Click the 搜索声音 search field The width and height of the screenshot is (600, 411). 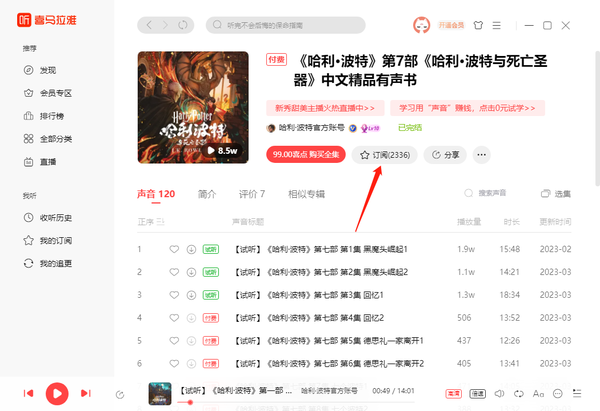click(x=486, y=193)
